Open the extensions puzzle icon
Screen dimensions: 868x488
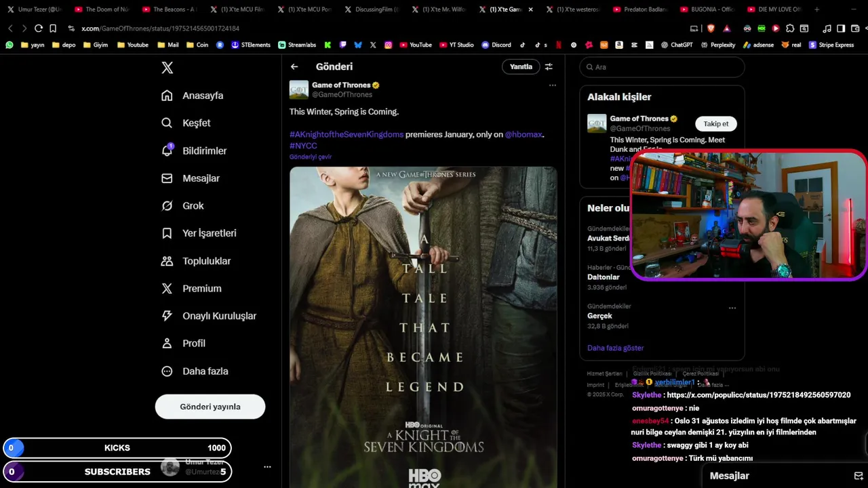point(790,28)
